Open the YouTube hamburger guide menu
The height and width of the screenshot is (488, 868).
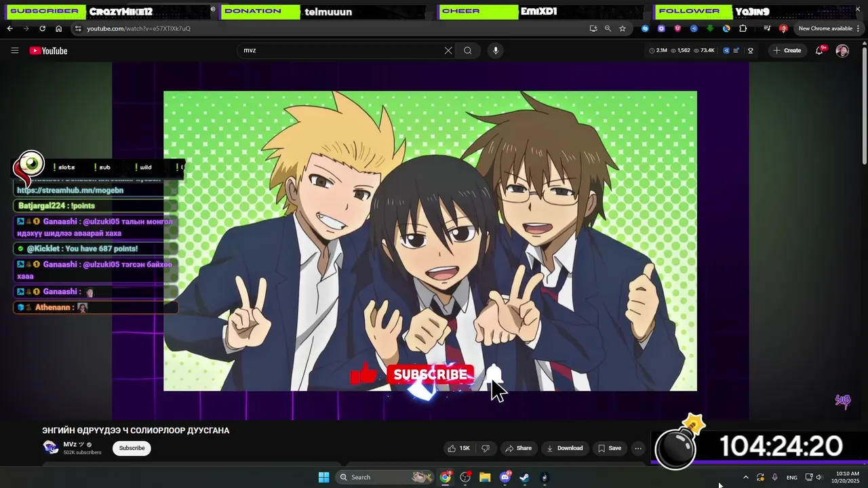(14, 50)
